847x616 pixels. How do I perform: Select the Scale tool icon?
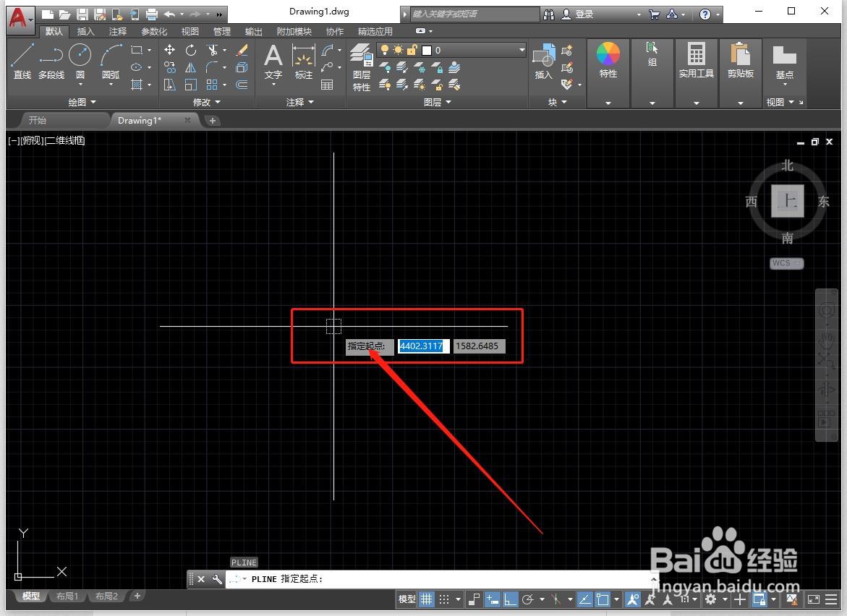point(191,85)
